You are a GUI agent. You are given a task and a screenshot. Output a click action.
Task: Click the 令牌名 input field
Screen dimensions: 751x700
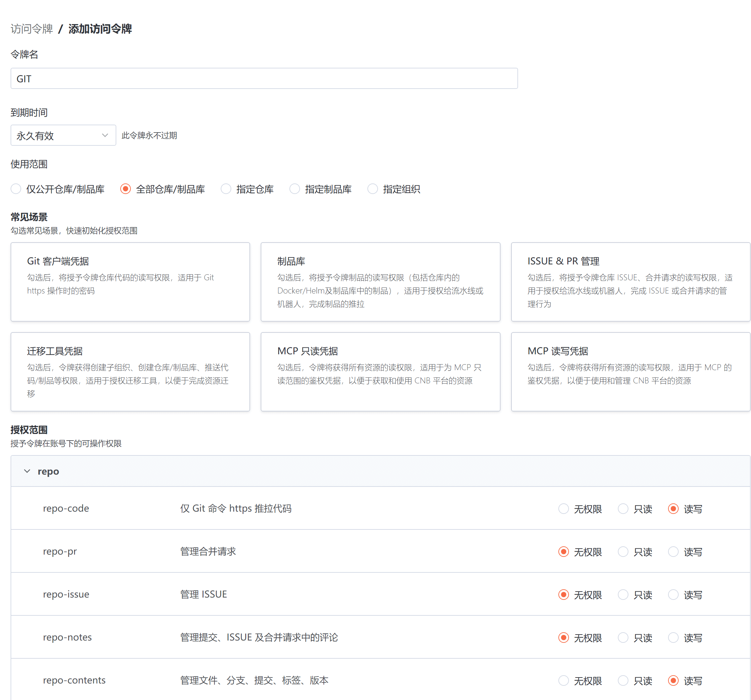[x=264, y=79]
